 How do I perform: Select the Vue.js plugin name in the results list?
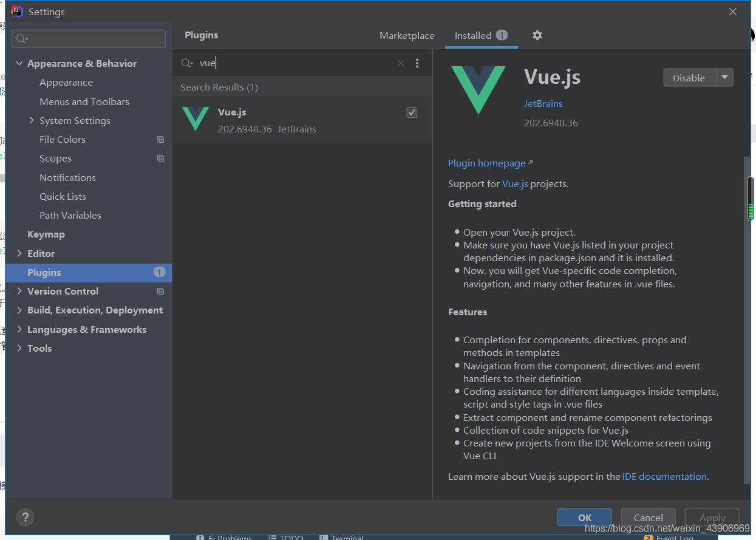click(x=232, y=112)
